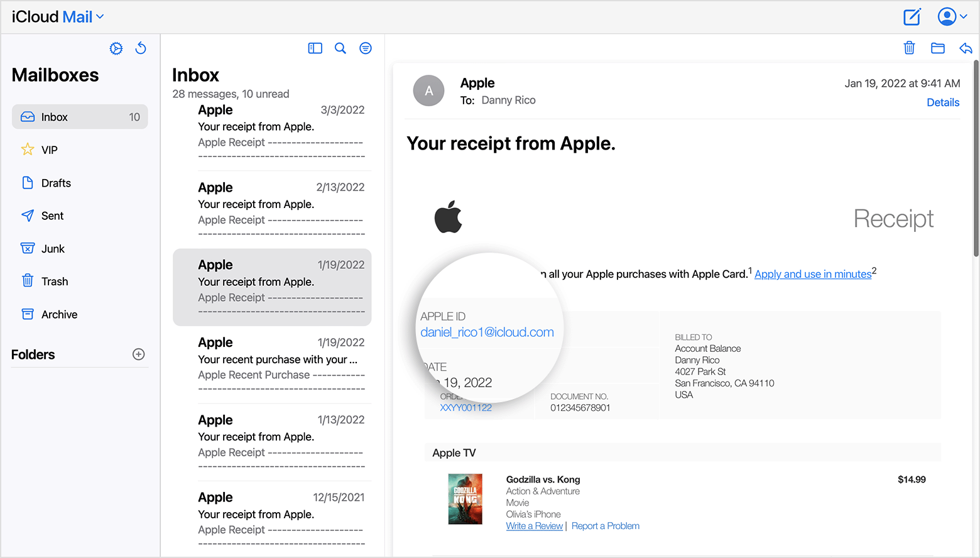980x558 pixels.
Task: Delete the message with trash icon
Action: [909, 48]
